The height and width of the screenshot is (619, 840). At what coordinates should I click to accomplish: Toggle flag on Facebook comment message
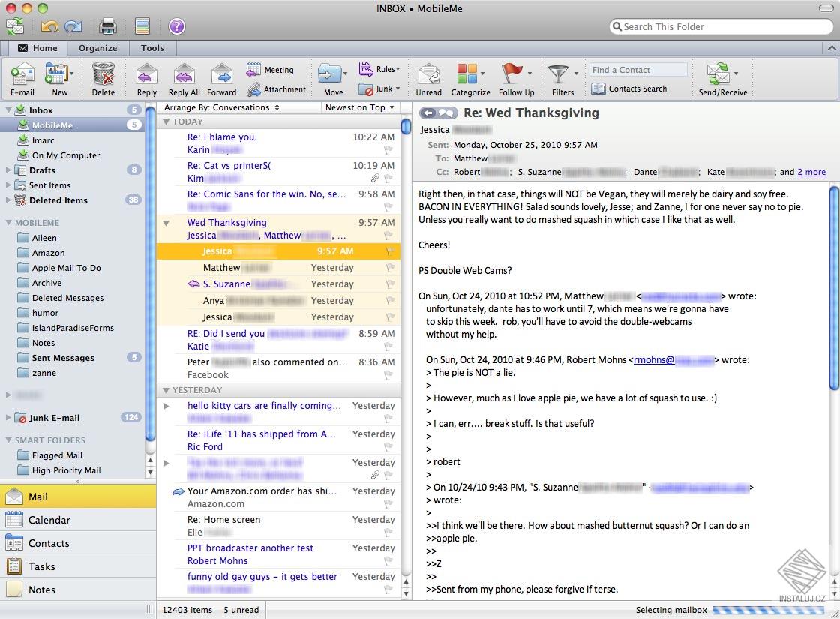(x=388, y=375)
